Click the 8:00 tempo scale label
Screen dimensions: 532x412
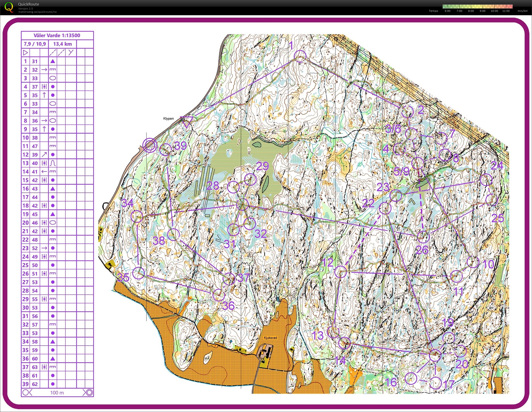[x=471, y=11]
